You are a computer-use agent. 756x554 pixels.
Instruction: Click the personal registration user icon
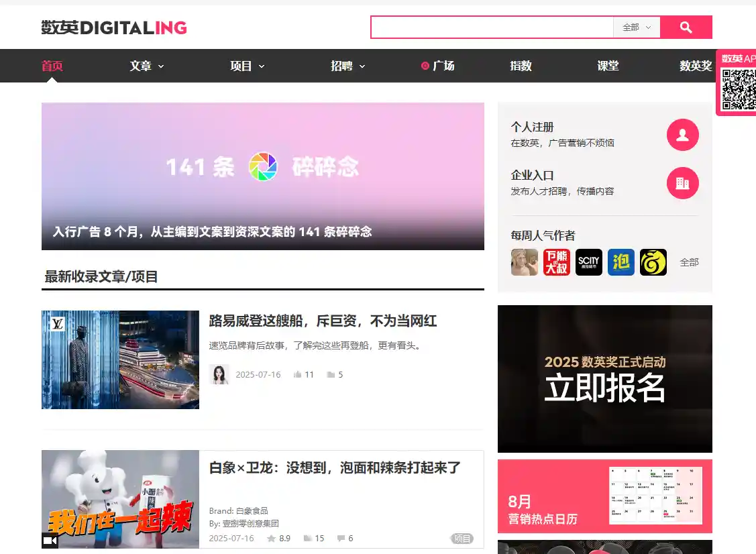coord(682,135)
